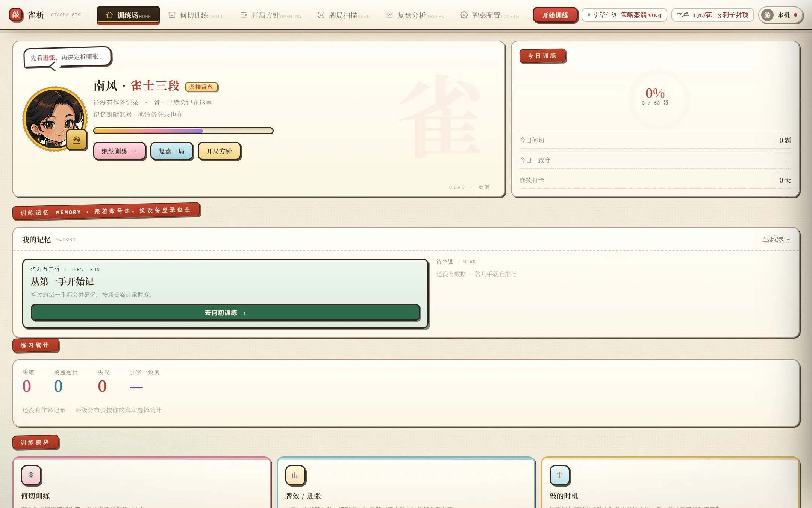Click the 继续训练 pink button
812x508 pixels.
click(119, 151)
